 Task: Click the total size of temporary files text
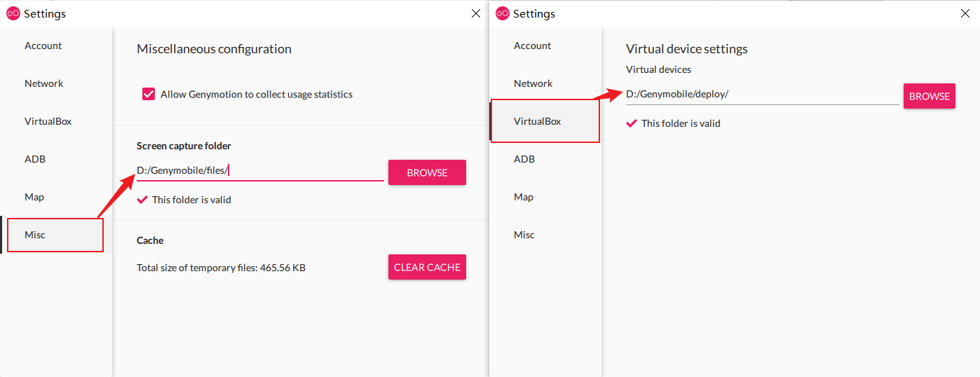pos(221,268)
